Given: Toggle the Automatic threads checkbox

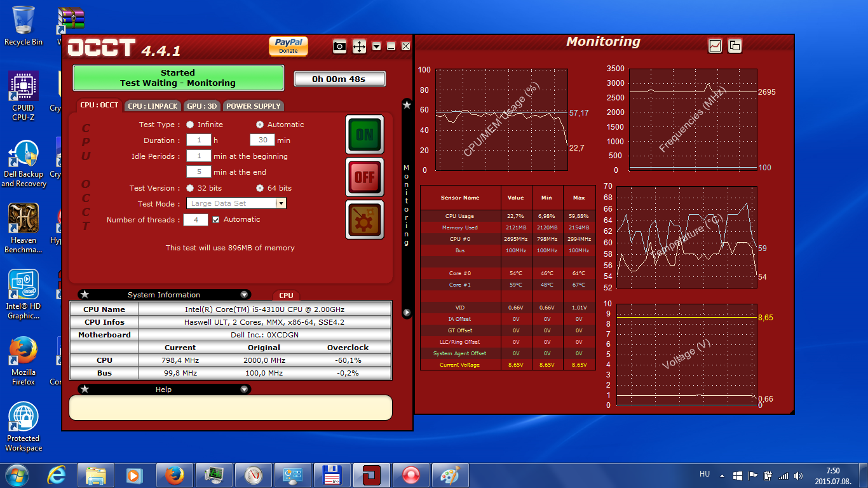Looking at the screenshot, I should (216, 219).
